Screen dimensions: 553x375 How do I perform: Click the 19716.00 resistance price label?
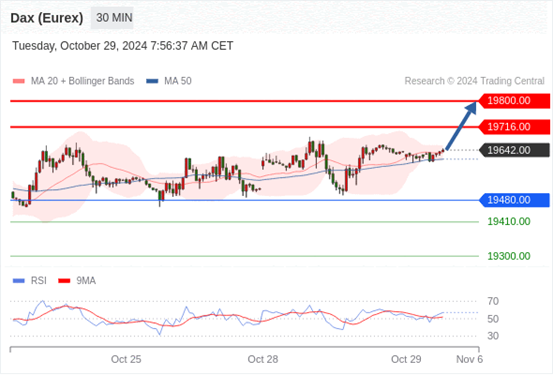514,127
